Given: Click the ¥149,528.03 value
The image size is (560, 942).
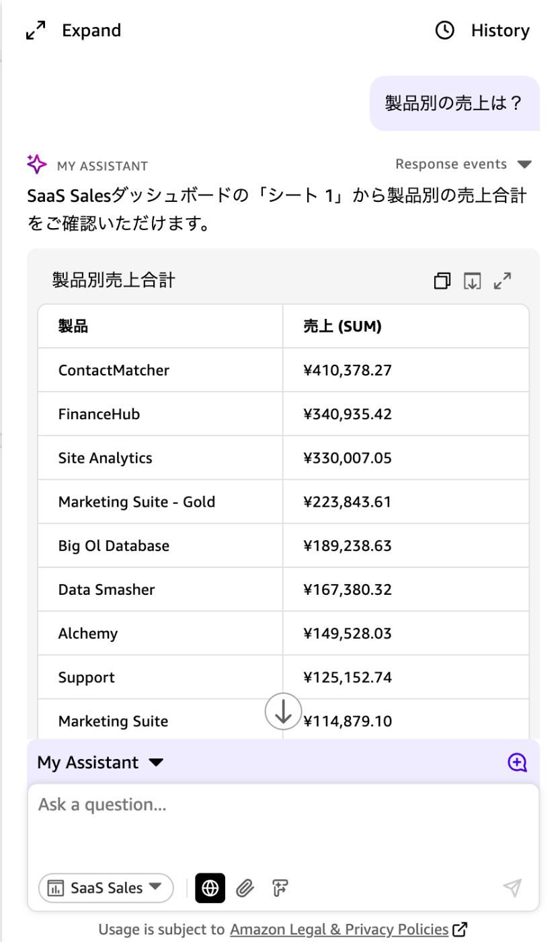Looking at the screenshot, I should coord(348,633).
